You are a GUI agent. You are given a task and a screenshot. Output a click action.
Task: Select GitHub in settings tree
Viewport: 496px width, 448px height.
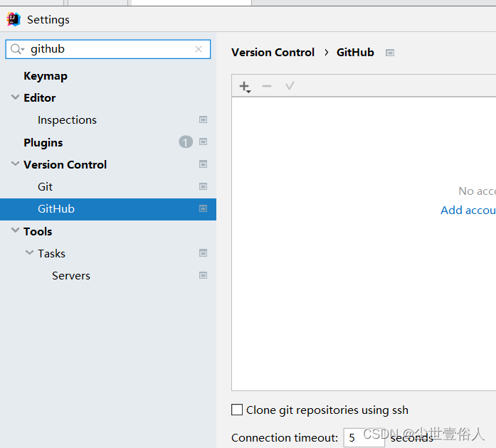[x=108, y=209]
